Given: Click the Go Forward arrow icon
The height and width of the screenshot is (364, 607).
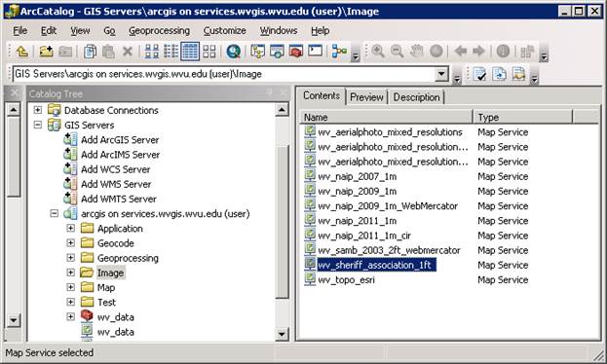Looking at the screenshot, I should tap(478, 51).
